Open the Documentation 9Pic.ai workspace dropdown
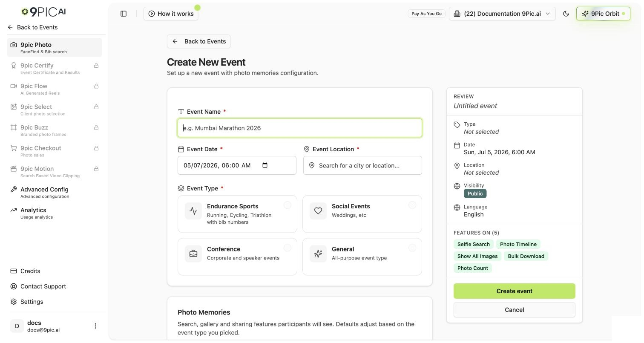The width and height of the screenshot is (644, 343). click(502, 14)
